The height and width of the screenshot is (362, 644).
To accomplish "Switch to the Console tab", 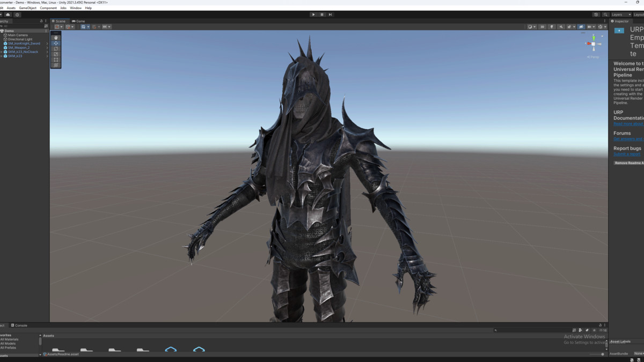I will (19, 326).
